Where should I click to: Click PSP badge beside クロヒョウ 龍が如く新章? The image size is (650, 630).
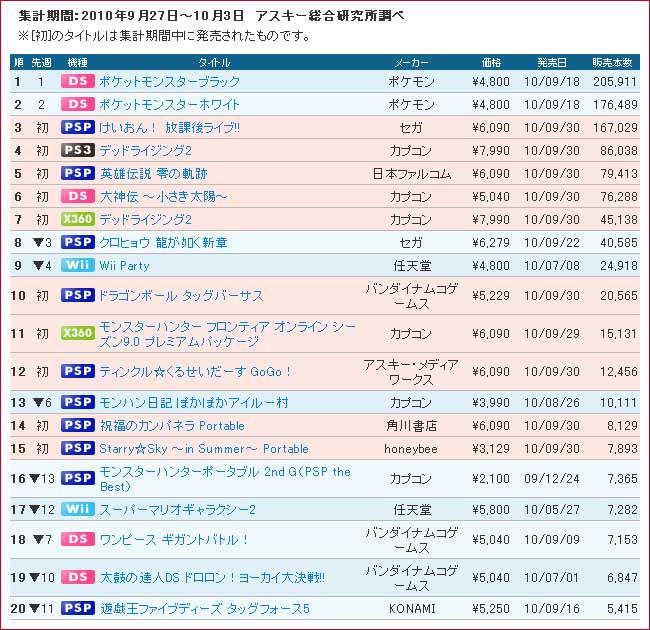pyautogui.click(x=78, y=242)
